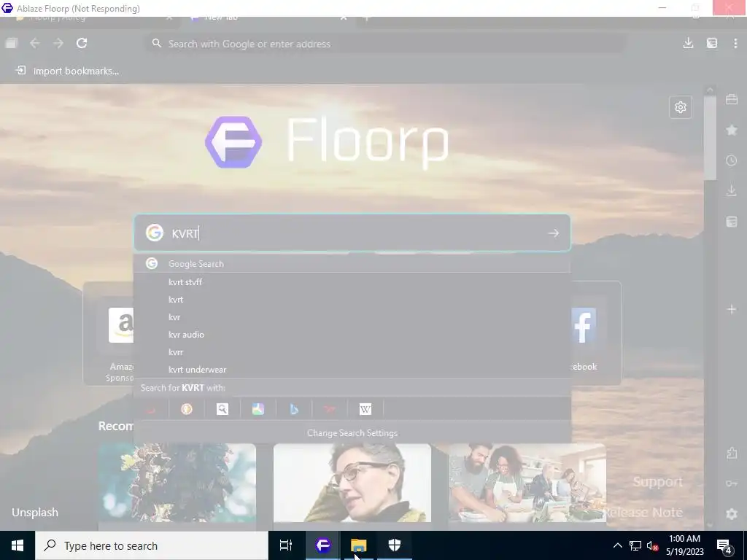Search KVRT with Bing icon

[294, 409]
